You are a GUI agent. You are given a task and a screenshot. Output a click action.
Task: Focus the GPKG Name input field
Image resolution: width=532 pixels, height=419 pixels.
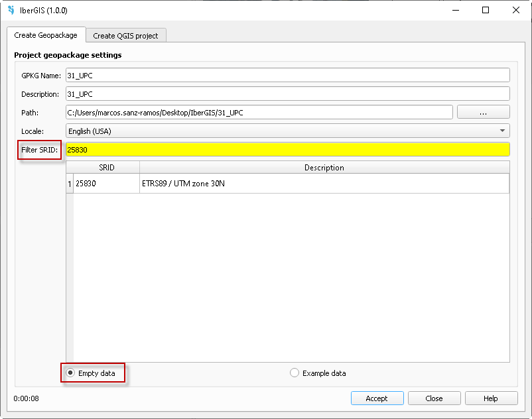click(x=287, y=76)
